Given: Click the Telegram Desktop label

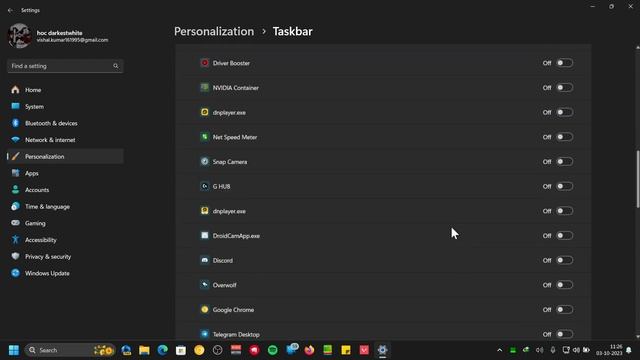Looking at the screenshot, I should (x=236, y=334).
